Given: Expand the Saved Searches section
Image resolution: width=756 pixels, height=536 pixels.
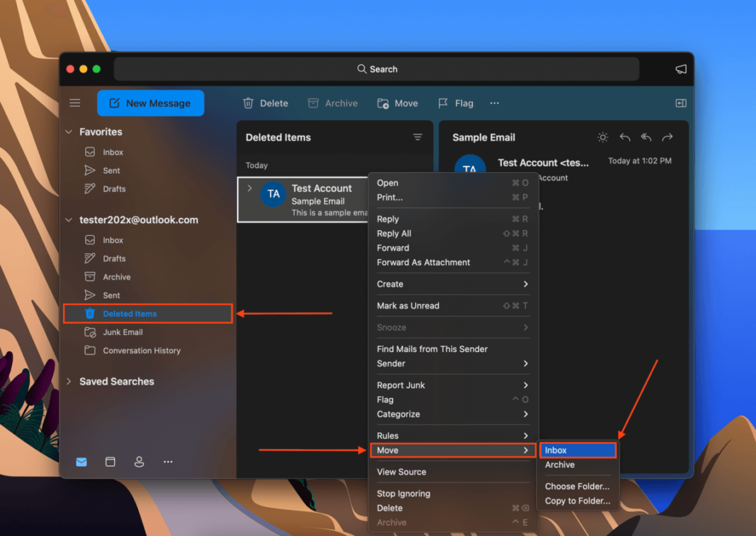Looking at the screenshot, I should click(68, 381).
